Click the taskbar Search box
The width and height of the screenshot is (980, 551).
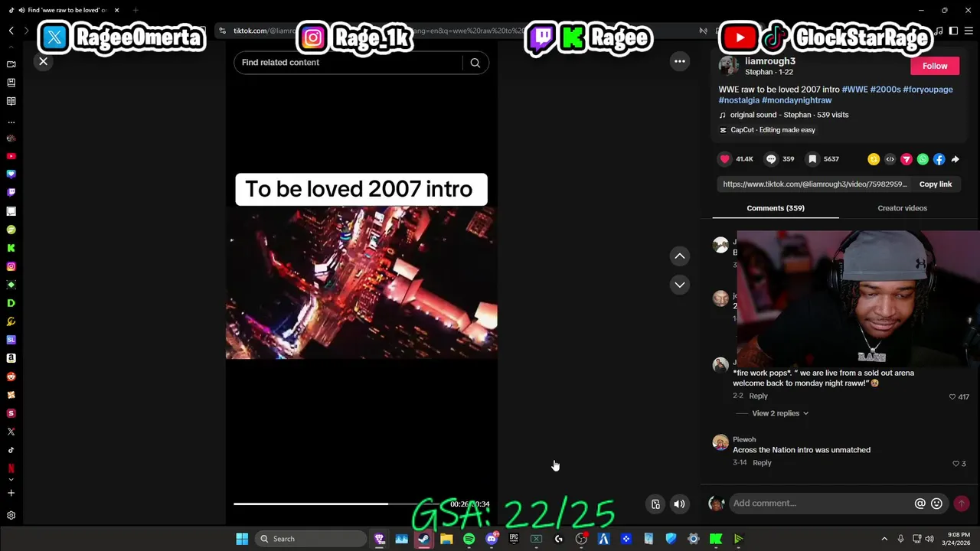point(312,539)
